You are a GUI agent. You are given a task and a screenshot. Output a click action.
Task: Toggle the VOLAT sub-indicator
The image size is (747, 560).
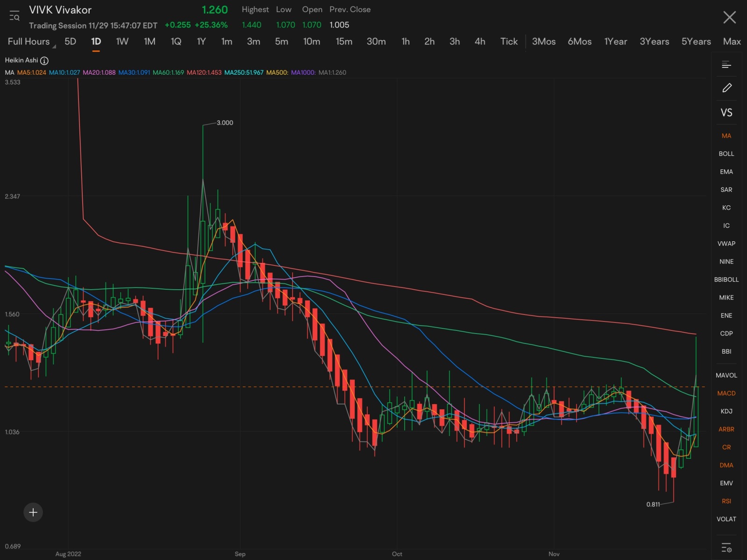pyautogui.click(x=726, y=519)
